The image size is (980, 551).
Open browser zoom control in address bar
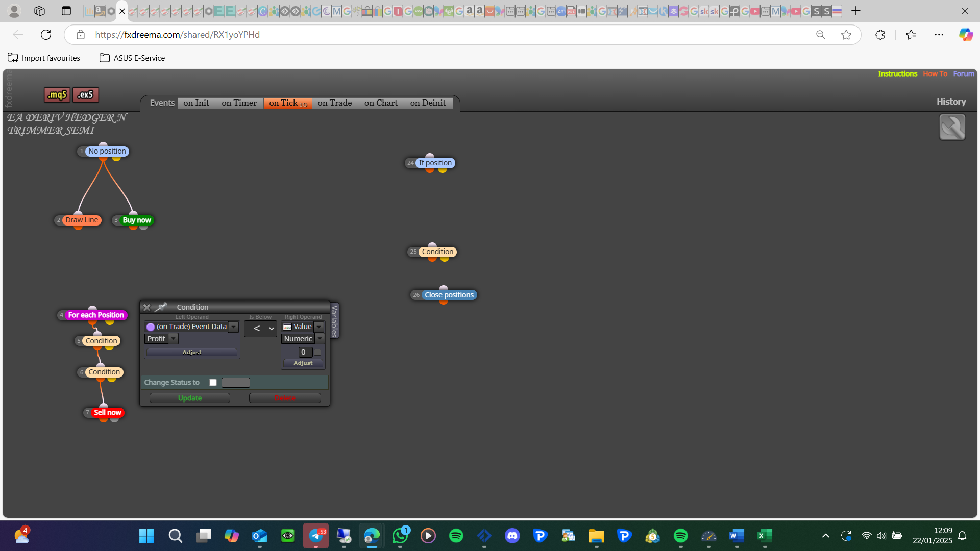pyautogui.click(x=820, y=35)
